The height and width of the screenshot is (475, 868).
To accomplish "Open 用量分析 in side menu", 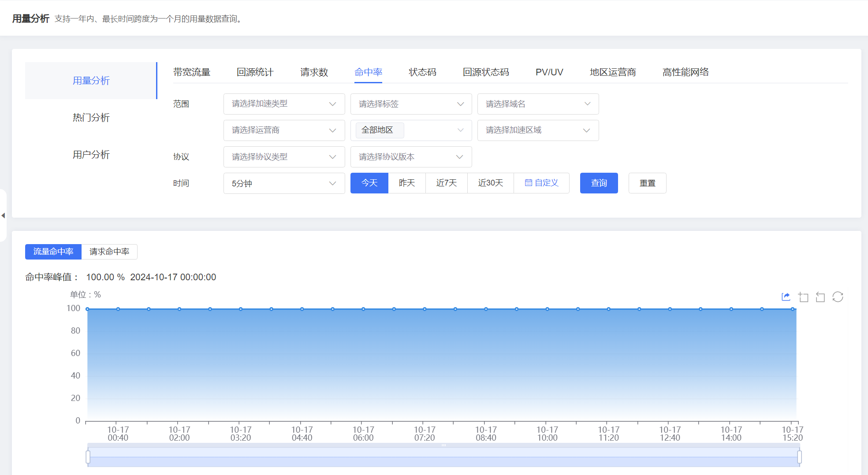I will pos(91,81).
